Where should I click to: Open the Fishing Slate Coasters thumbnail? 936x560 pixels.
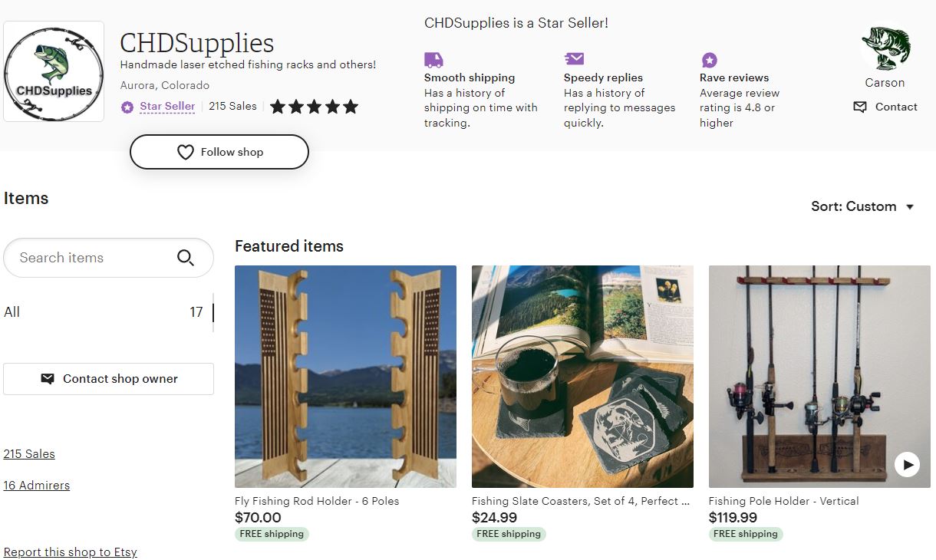tap(582, 377)
